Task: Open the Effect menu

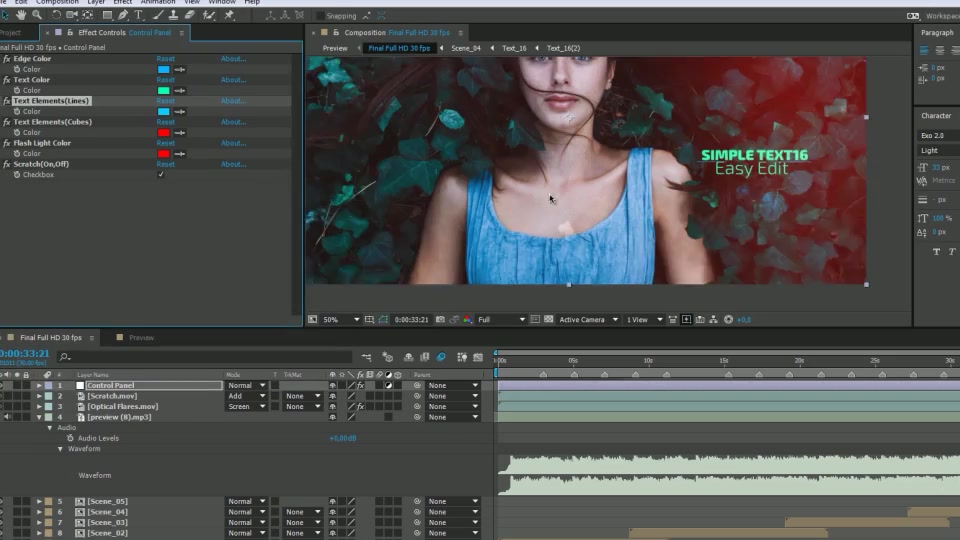Action: tap(122, 2)
